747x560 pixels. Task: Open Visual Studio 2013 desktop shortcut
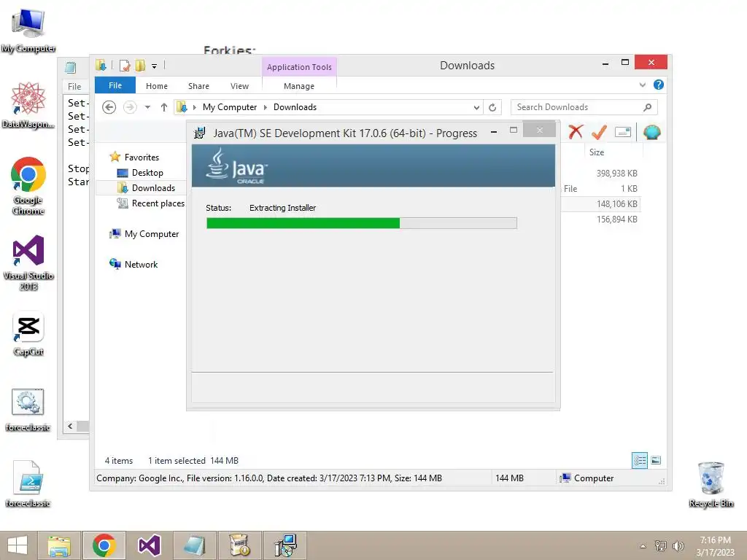click(x=28, y=262)
